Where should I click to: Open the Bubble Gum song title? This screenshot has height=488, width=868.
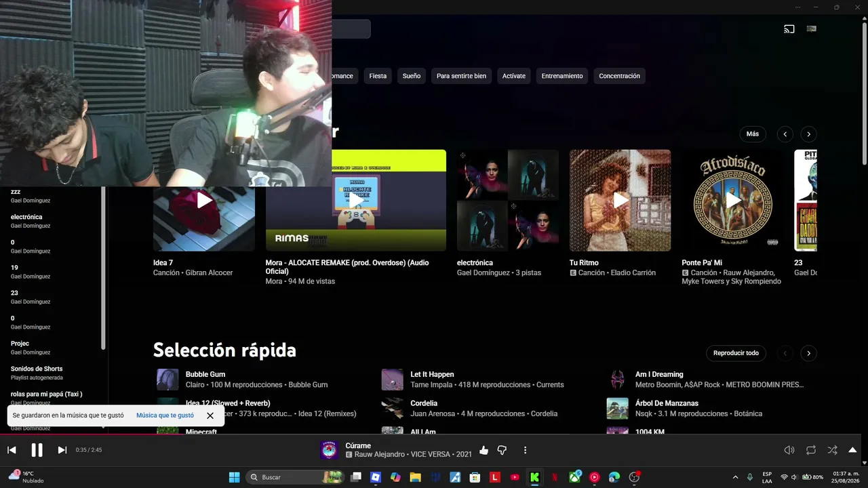pos(205,374)
